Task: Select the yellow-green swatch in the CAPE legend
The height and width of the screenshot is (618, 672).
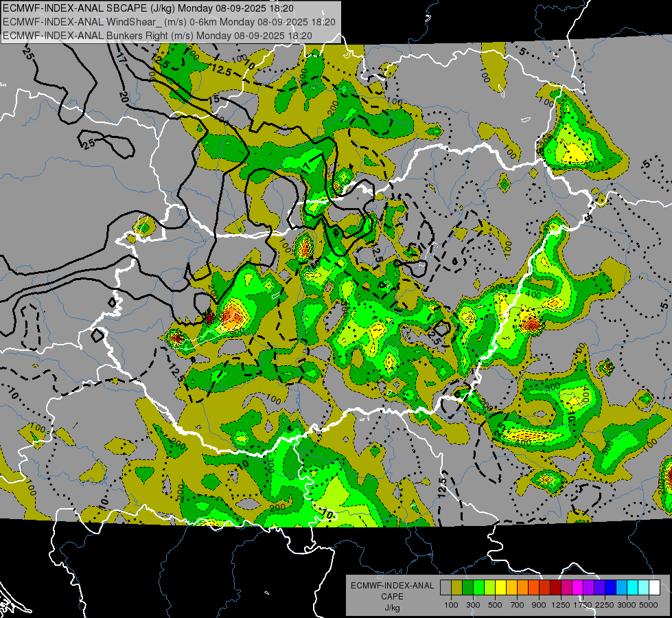Action: coord(489,588)
